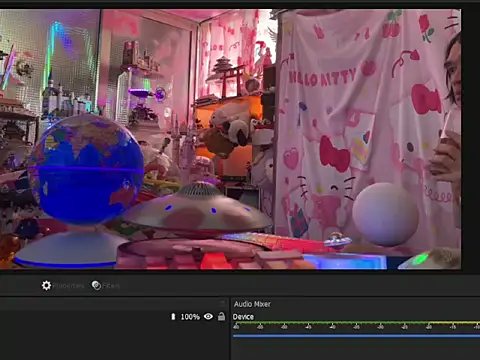This screenshot has width=480, height=360.
Task: Click the webcam preview canvas
Action: [x=230, y=139]
